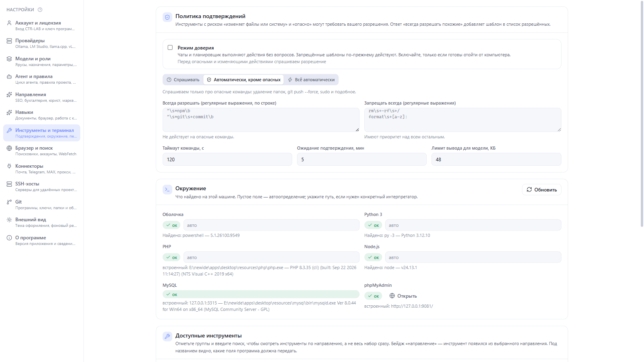Viewport: 644px width, 362px height.
Task: Open the help icon next to НАСТРОЙКИ
Action: click(40, 10)
